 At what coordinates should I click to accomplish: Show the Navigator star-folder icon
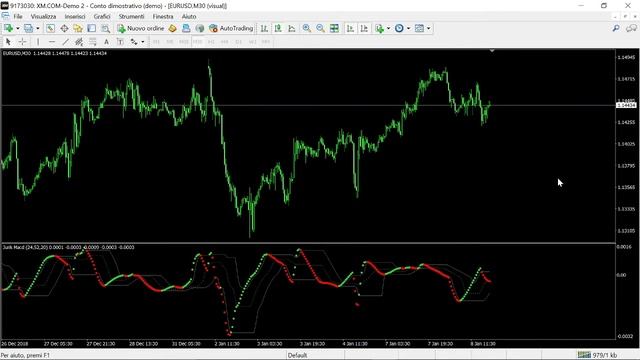78,28
